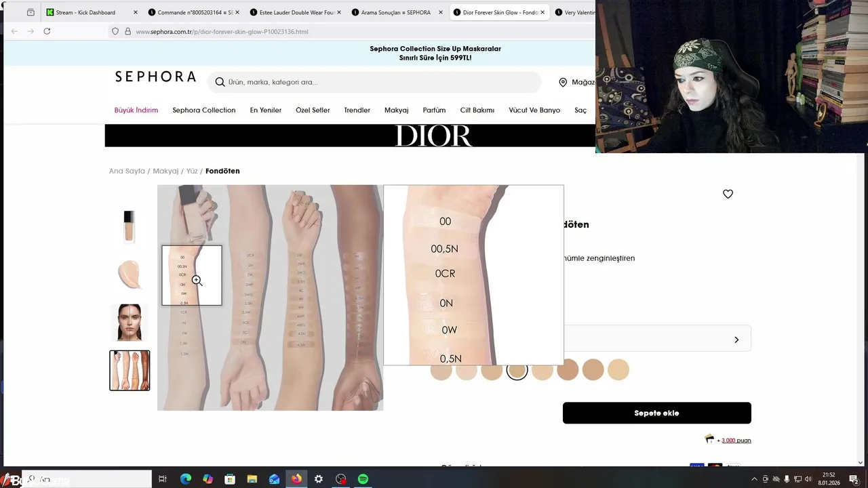Go forward in browser history

point(31,31)
